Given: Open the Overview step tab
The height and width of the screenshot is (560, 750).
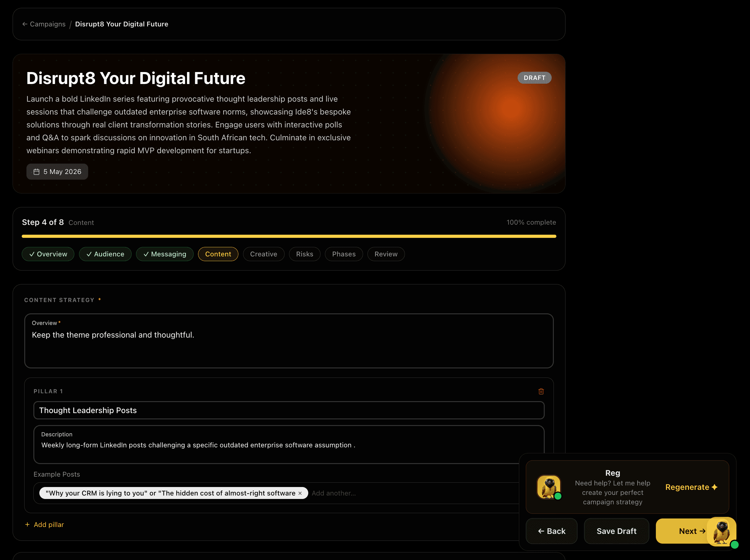Looking at the screenshot, I should tap(48, 254).
